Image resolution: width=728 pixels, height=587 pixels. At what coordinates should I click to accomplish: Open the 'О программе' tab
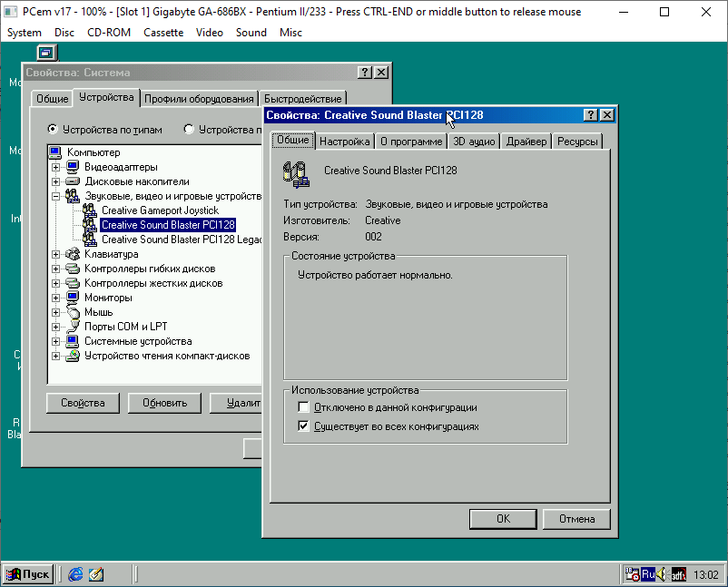[x=411, y=142]
